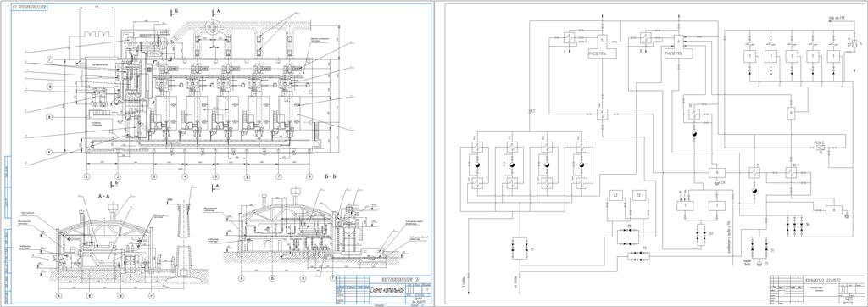The image size is (868, 307).
Task: Click equipment block 9 in the schematic
Action: coord(792,114)
